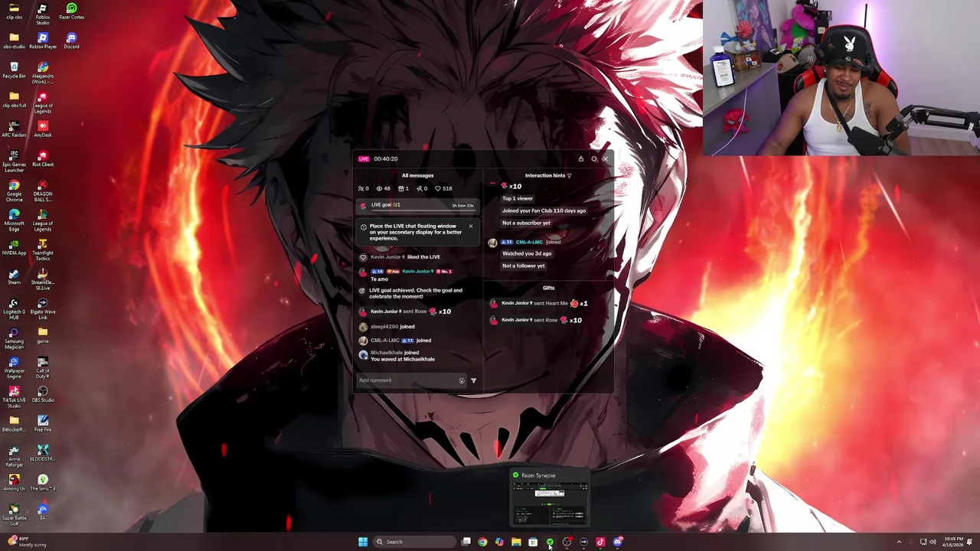Click 'You waved at Michaelkhale' message
The image size is (980, 551).
[403, 359]
